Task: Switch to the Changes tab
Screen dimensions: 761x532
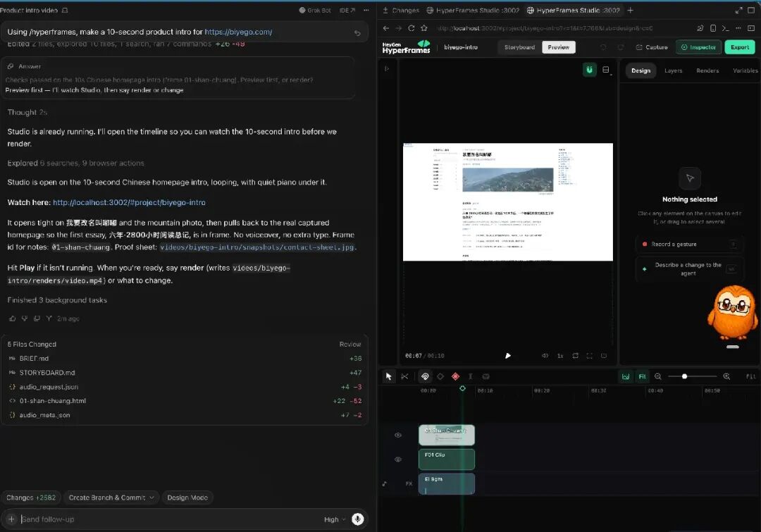Action: coord(400,10)
